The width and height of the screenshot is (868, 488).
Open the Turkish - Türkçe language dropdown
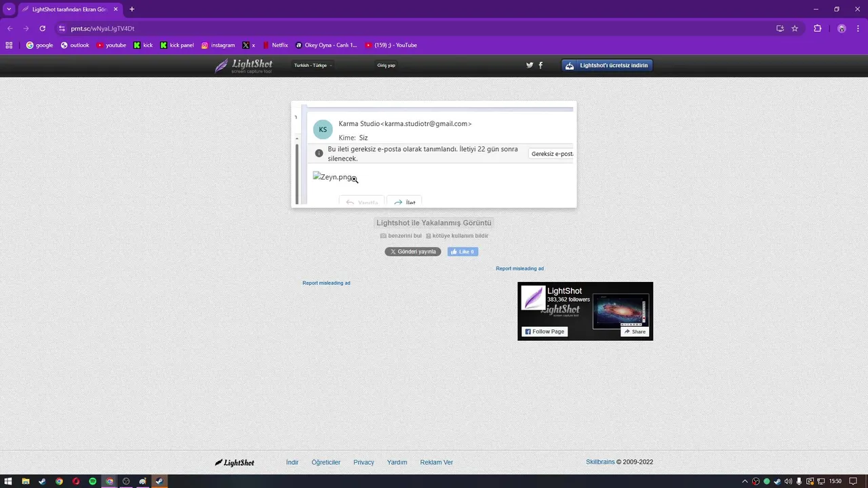coord(313,66)
